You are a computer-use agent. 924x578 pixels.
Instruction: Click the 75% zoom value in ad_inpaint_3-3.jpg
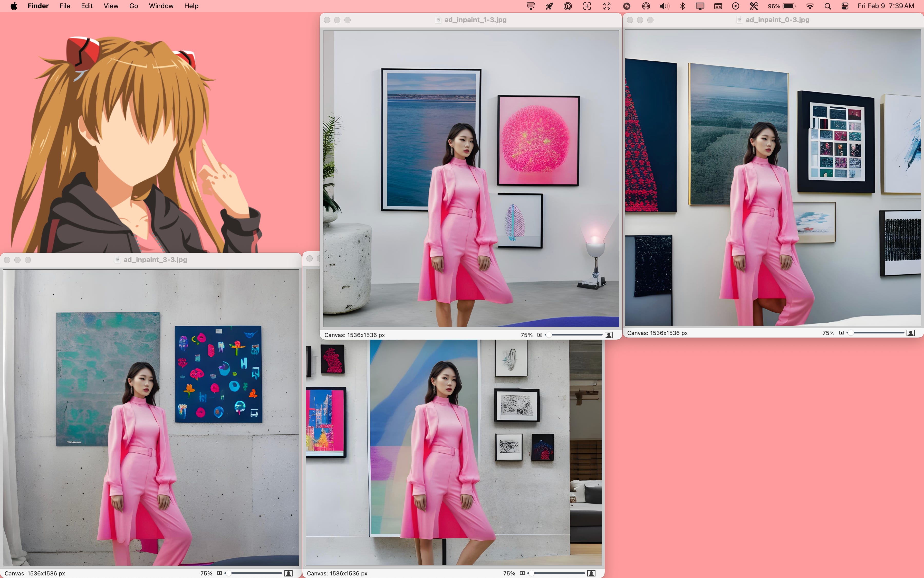pyautogui.click(x=206, y=573)
